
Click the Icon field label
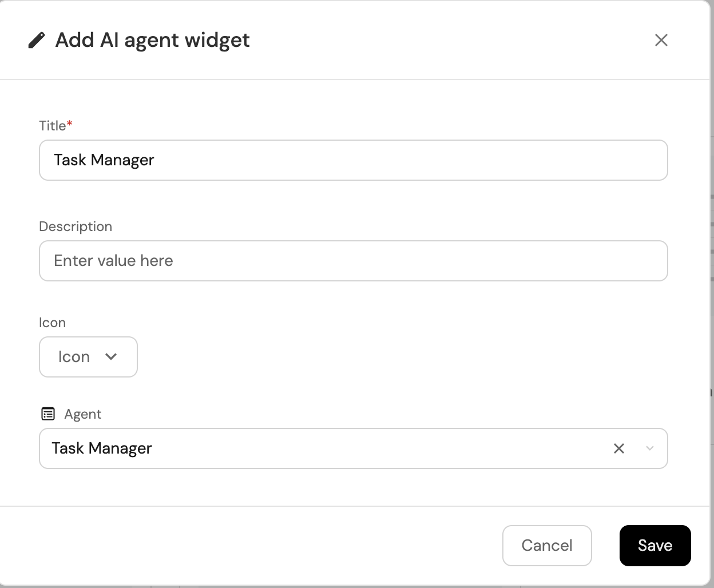pyautogui.click(x=52, y=323)
